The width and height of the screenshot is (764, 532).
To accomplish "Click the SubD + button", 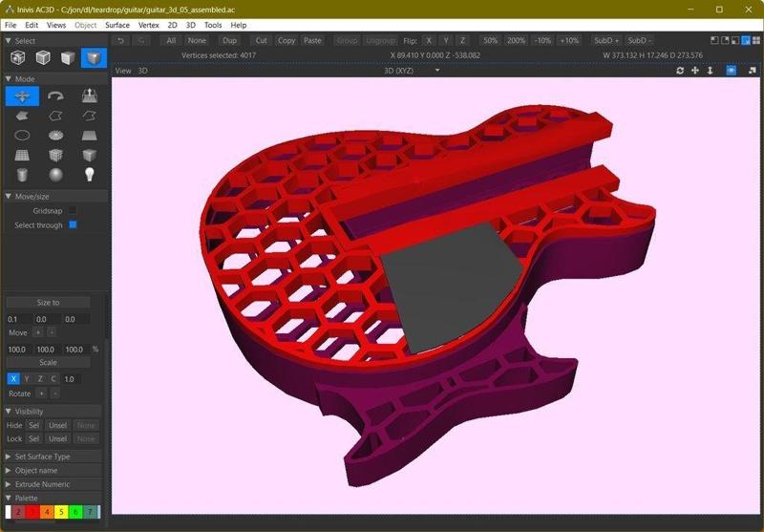I will click(605, 41).
